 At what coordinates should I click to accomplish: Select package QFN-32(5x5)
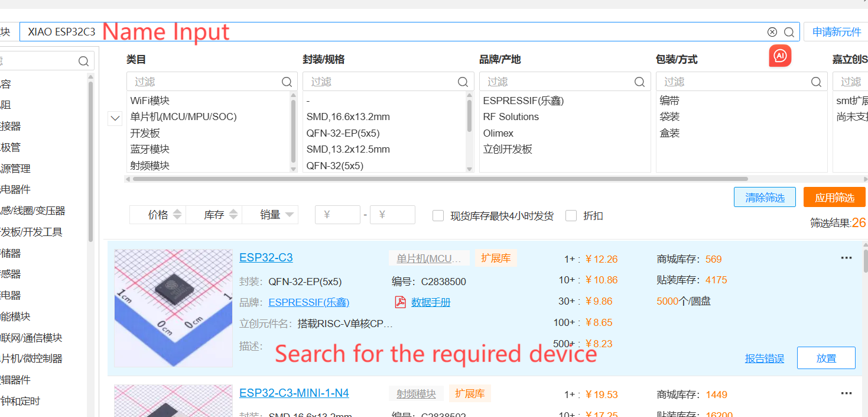tap(335, 166)
